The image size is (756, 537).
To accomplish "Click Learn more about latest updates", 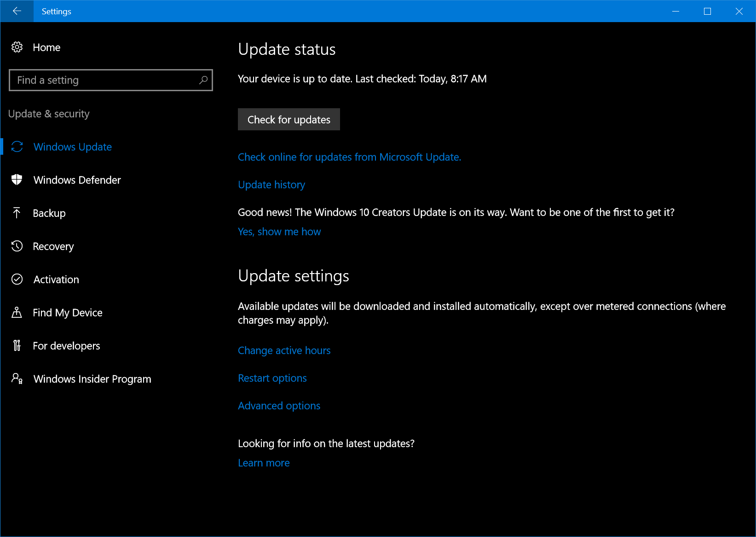I will click(x=264, y=463).
